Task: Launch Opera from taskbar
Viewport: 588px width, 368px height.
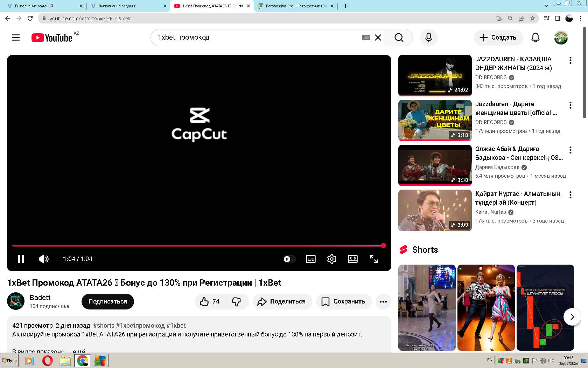Action: [x=47, y=361]
